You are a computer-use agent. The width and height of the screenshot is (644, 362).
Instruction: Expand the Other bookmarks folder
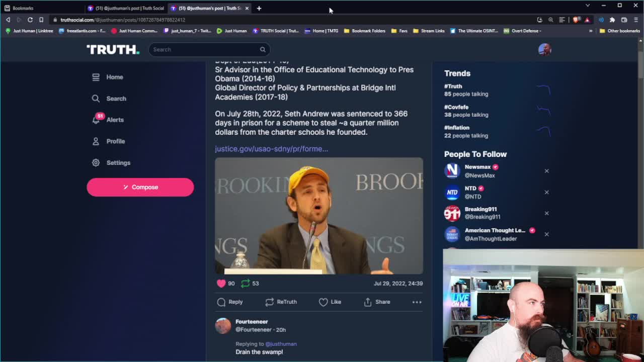click(620, 31)
